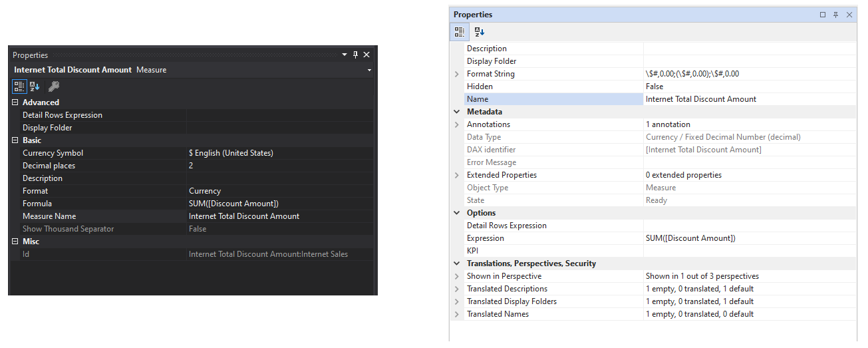Open Property Pages wrench icon

[55, 87]
